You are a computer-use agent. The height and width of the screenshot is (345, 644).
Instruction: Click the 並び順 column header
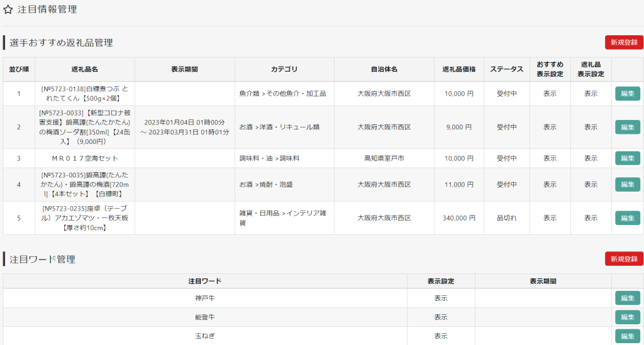(x=19, y=69)
